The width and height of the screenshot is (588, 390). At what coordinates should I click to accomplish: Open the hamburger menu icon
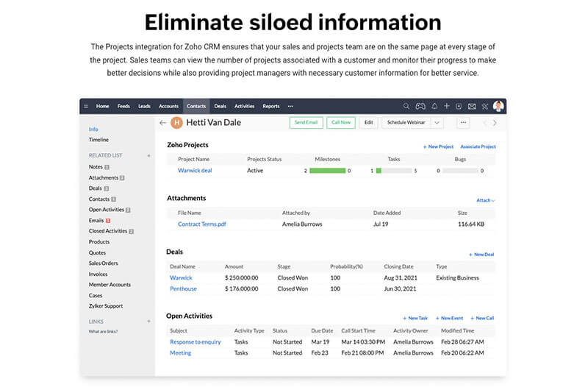[86, 106]
